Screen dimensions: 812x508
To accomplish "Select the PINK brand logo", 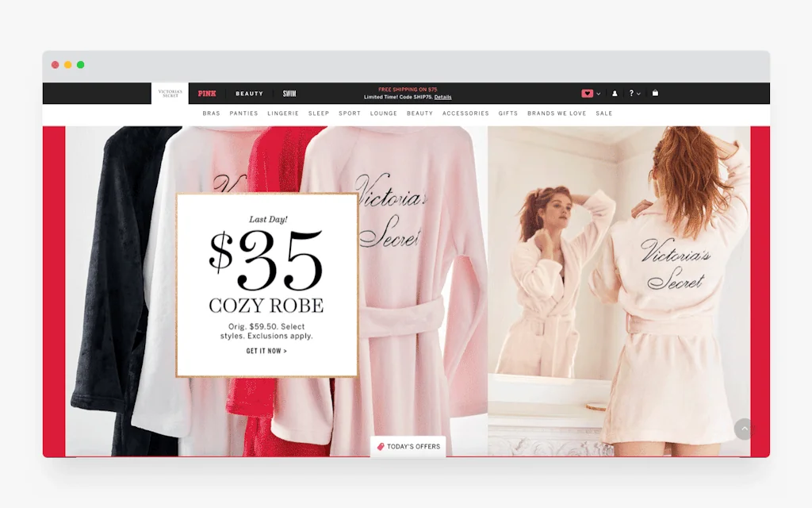I will 206,93.
